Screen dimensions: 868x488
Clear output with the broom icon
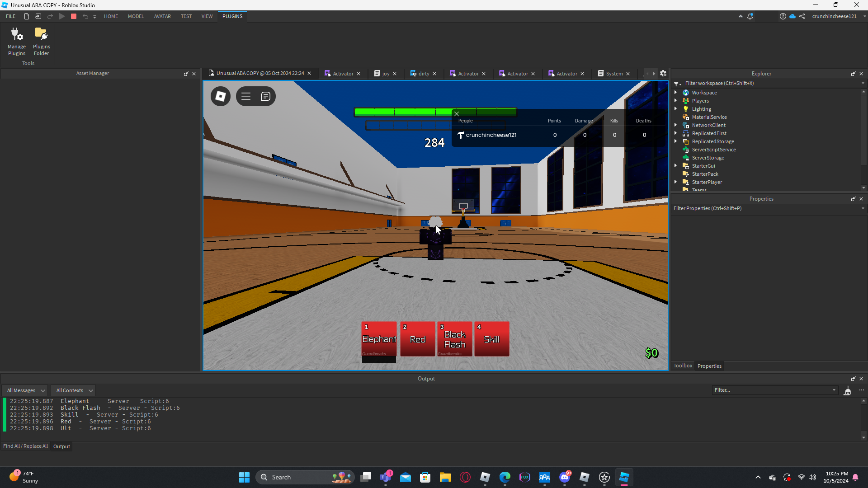(x=847, y=391)
